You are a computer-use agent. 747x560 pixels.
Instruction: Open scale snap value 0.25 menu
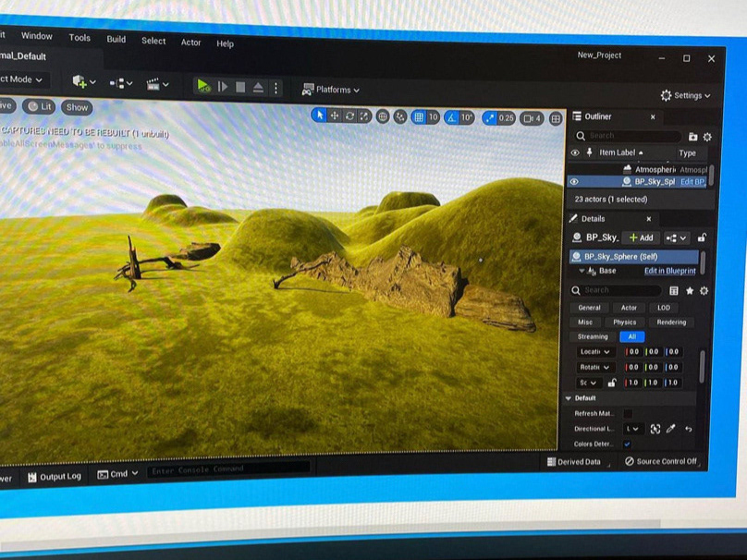click(x=506, y=118)
